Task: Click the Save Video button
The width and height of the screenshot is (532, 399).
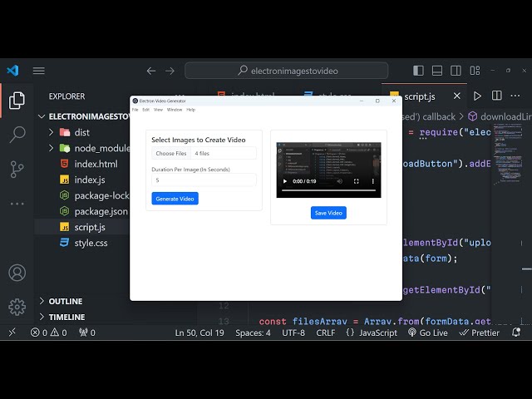Action: click(x=328, y=213)
